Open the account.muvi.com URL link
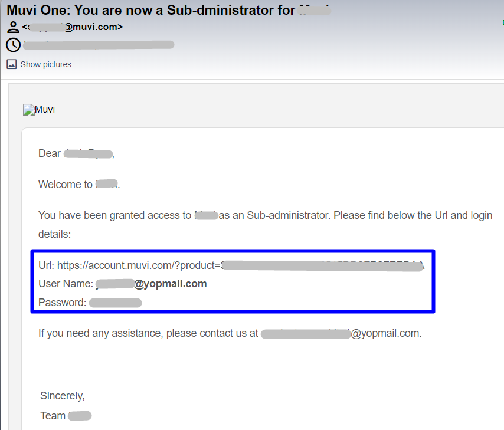 (x=240, y=265)
